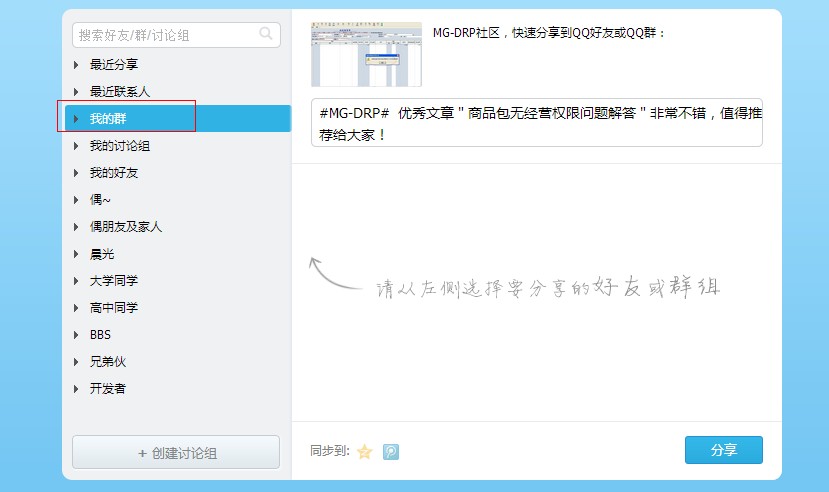The height and width of the screenshot is (492, 829).
Task: Select the BBS label
Action: (100, 335)
